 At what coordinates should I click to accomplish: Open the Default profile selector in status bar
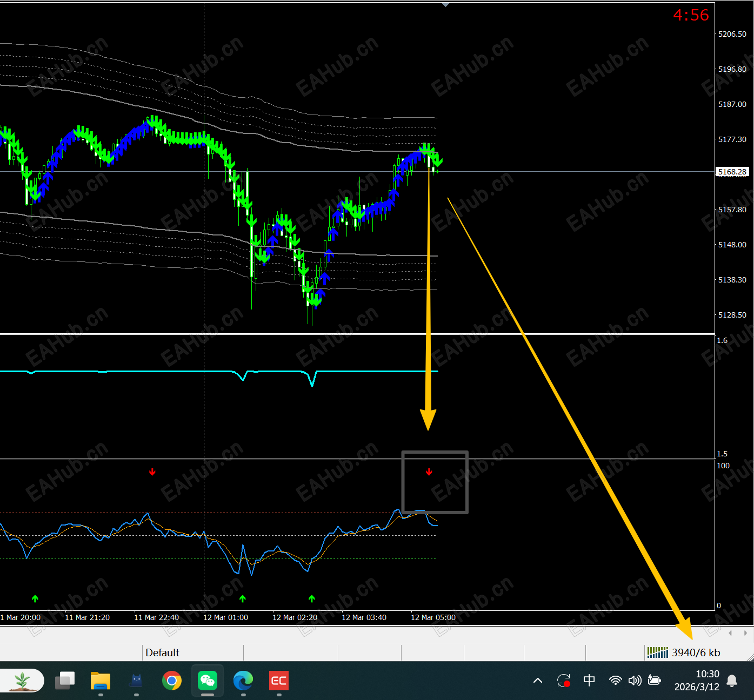(193, 652)
